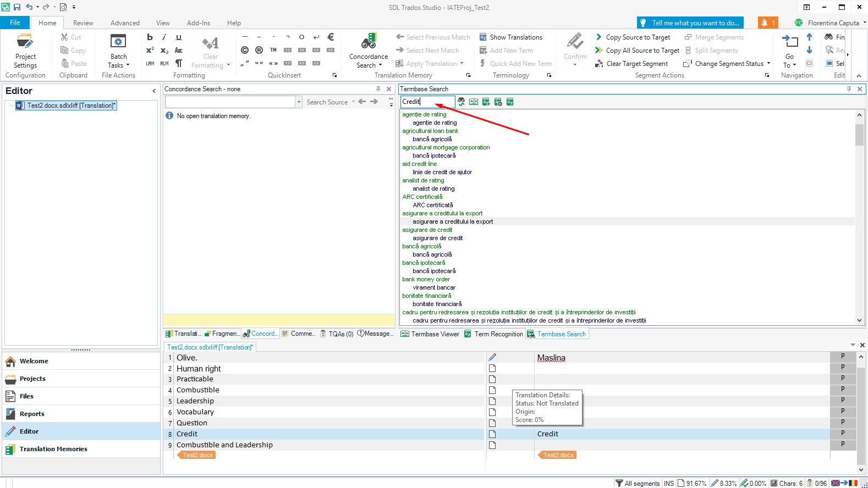Collapse the ribbon
The height and width of the screenshot is (488, 868).
pos(860,75)
